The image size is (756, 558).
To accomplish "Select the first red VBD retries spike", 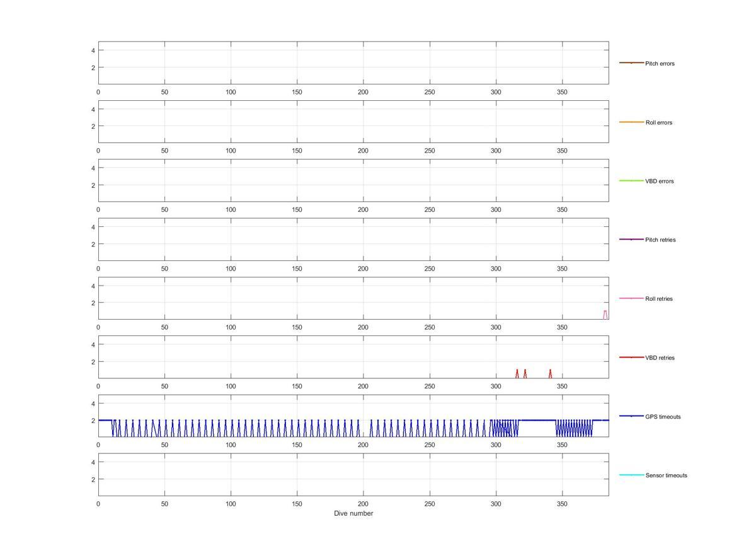I will [x=517, y=374].
